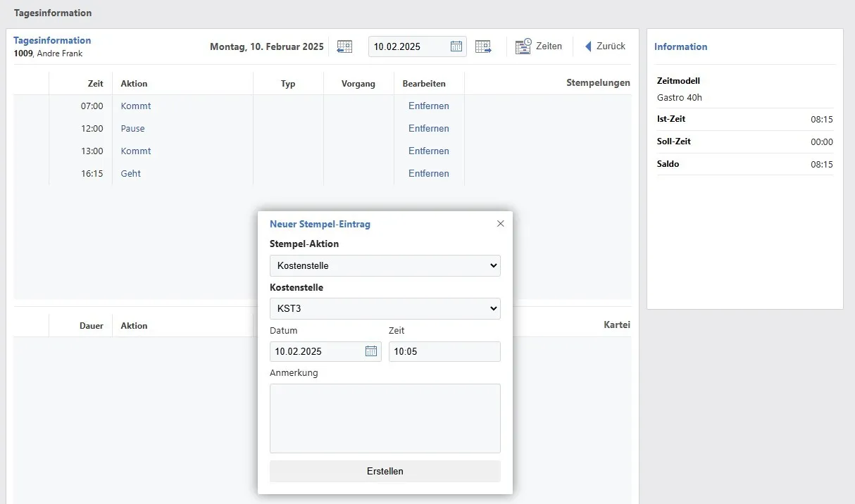Open the Kostenstelle KST3 dropdown
The image size is (855, 504).
click(x=385, y=308)
